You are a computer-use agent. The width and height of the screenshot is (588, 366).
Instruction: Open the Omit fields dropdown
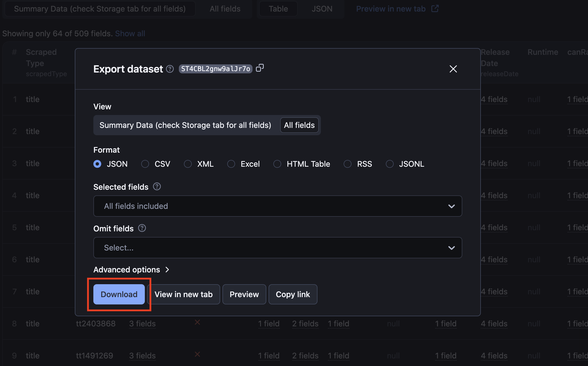click(278, 247)
